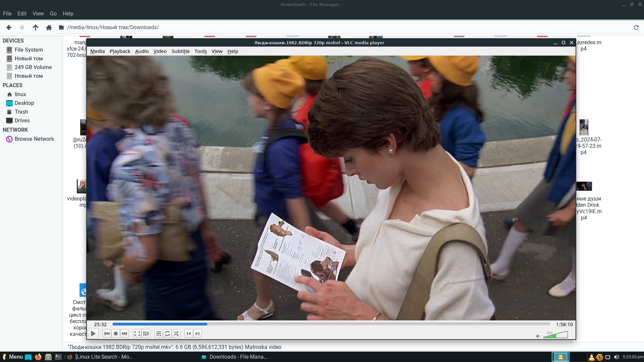Screen dimensions: 644x362
Task: Open the VLC Subtitle menu
Action: [180, 51]
